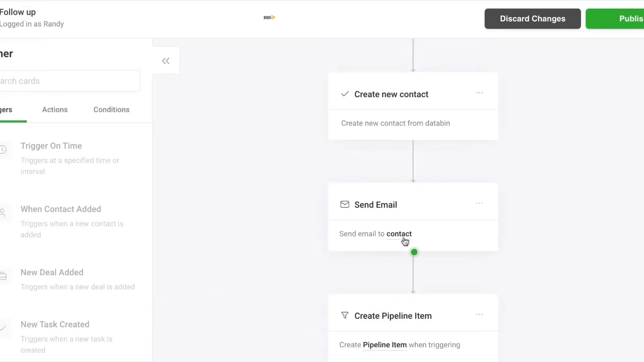The width and height of the screenshot is (644, 362).
Task: Click the green connection node below Send Email
Action: 414,252
